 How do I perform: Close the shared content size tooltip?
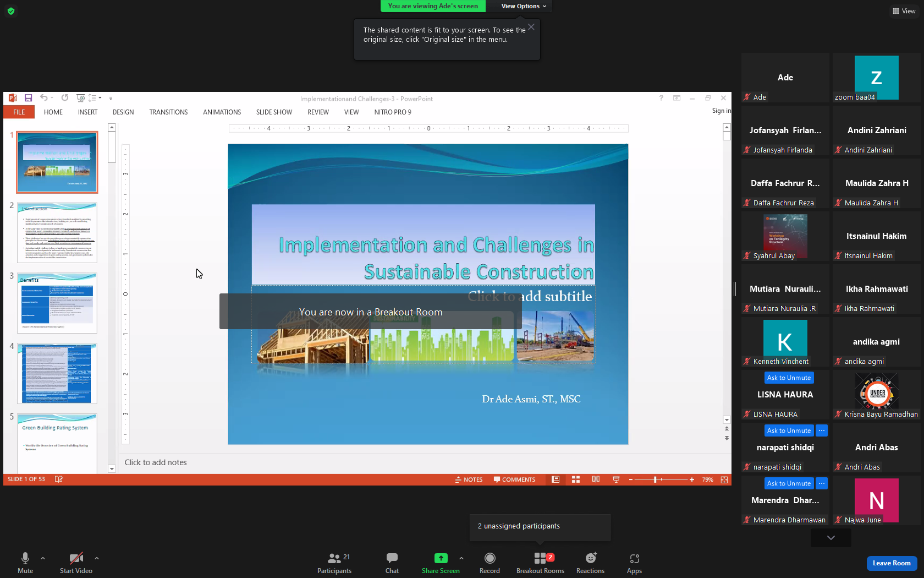click(531, 27)
